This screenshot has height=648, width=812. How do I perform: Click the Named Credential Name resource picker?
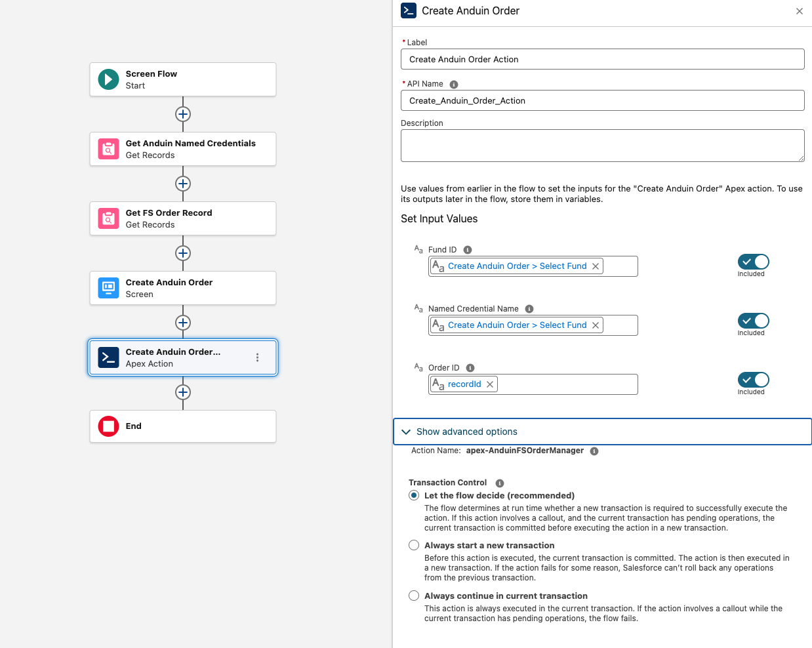click(x=533, y=325)
